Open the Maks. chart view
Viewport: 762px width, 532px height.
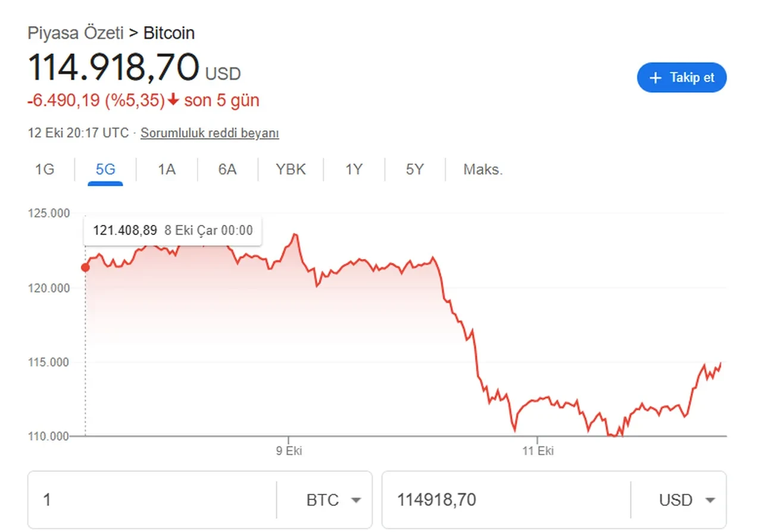(482, 169)
